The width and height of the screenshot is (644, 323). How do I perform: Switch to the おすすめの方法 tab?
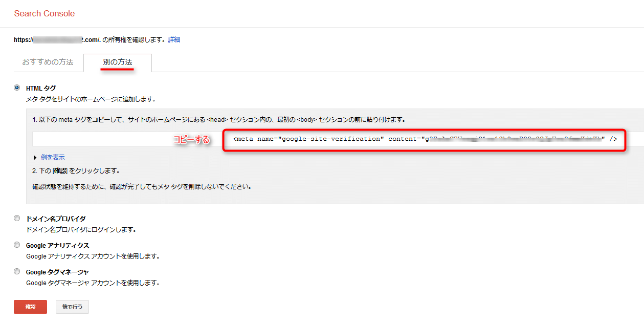(x=48, y=62)
